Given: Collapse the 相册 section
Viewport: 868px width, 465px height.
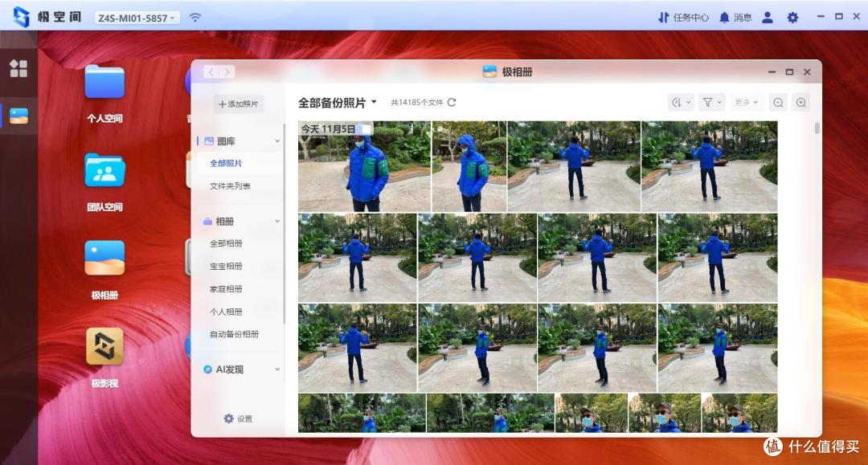Looking at the screenshot, I should 277,221.
